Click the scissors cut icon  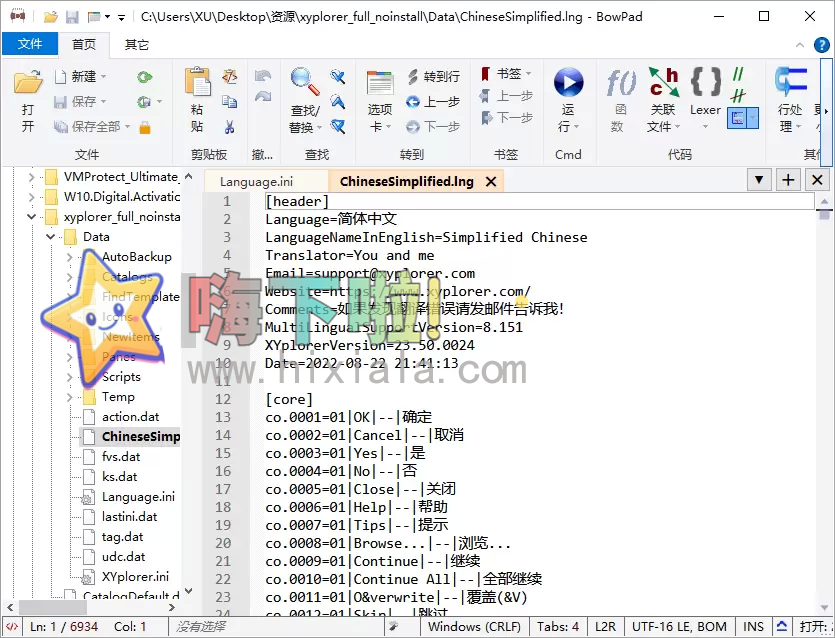pyautogui.click(x=230, y=127)
